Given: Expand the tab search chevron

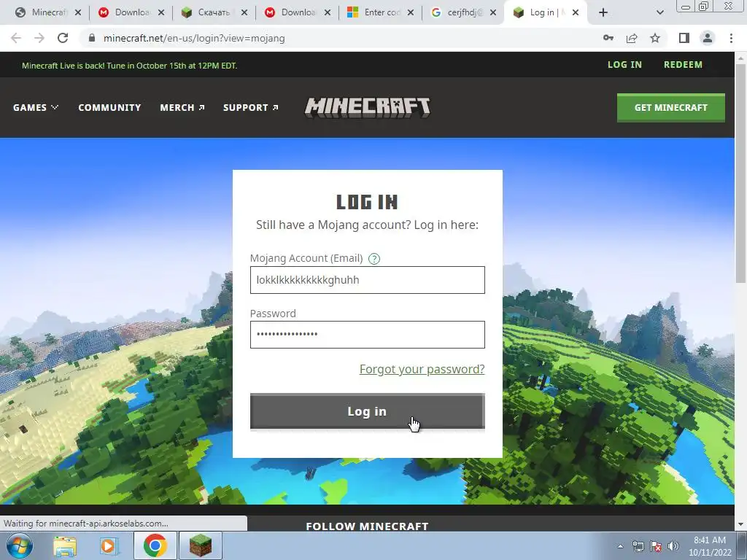Looking at the screenshot, I should (659, 13).
